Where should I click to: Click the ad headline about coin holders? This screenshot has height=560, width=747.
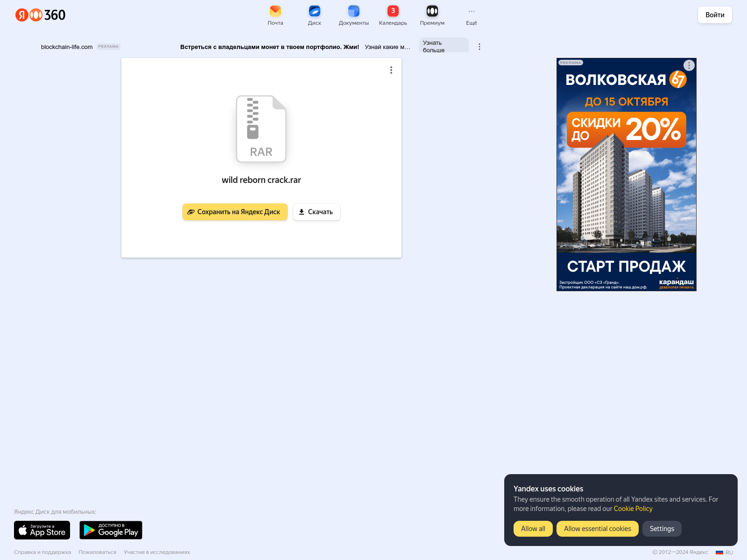(269, 47)
